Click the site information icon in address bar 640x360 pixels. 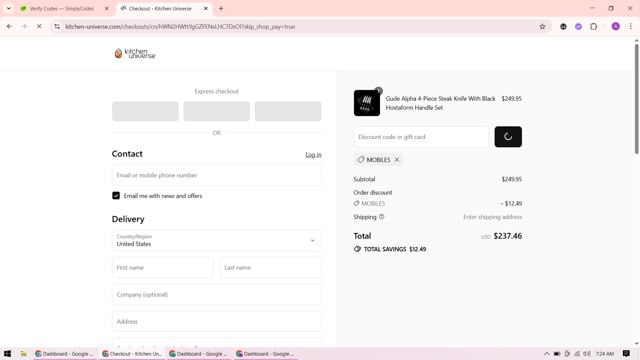pyautogui.click(x=57, y=27)
